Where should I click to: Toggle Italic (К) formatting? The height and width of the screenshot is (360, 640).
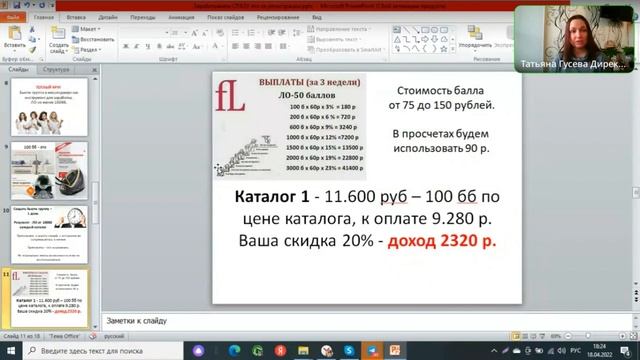(137, 47)
